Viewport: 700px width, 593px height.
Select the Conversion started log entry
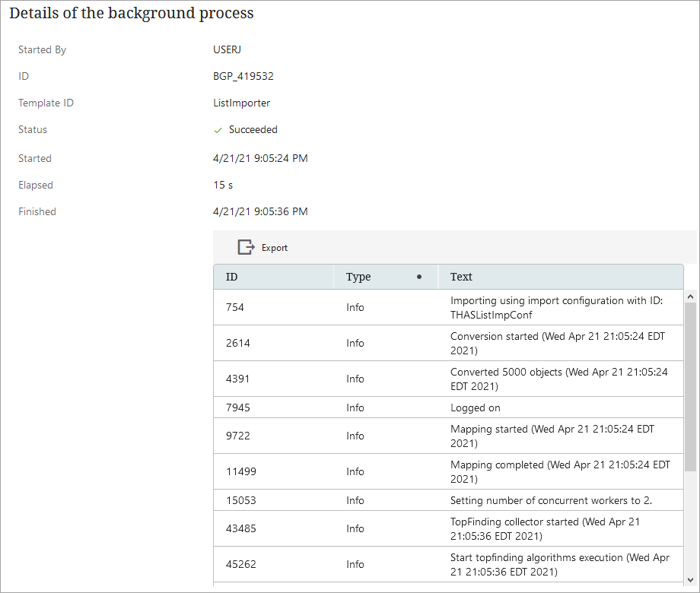pos(448,343)
